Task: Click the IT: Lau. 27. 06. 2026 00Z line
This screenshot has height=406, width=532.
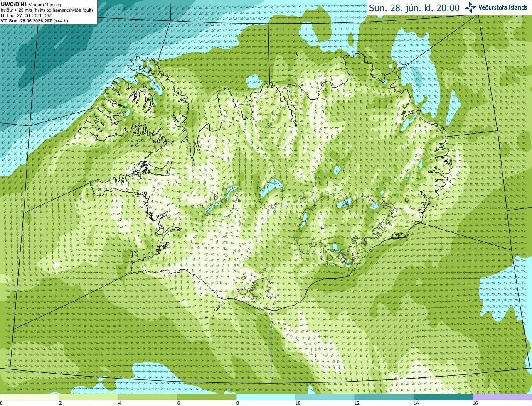Action: pos(26,15)
